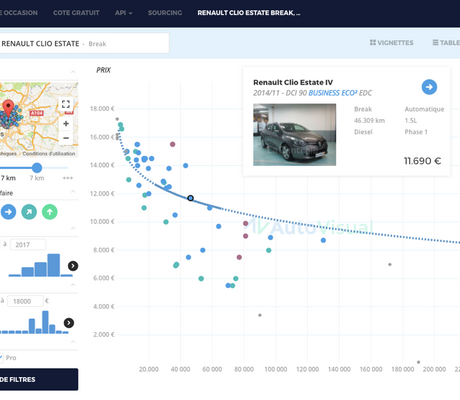Select the teal diagonal-arrow deal filter
The image size is (460, 400).
point(29,212)
